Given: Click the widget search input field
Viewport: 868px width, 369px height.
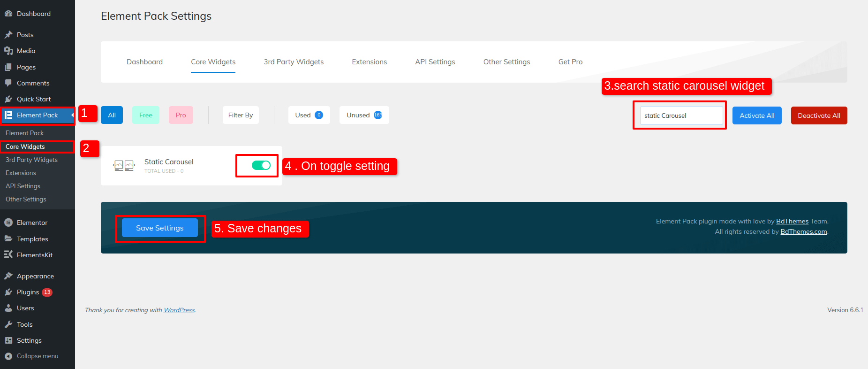Looking at the screenshot, I should tap(681, 115).
